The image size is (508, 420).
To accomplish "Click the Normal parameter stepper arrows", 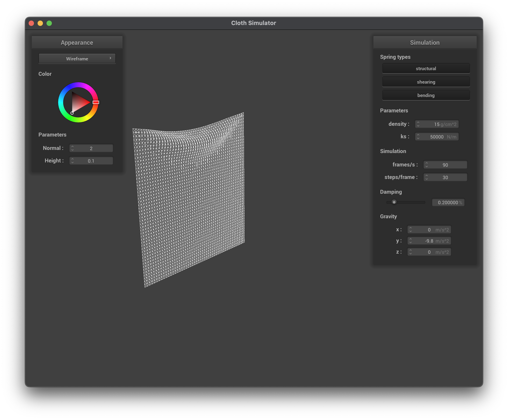I will click(73, 148).
